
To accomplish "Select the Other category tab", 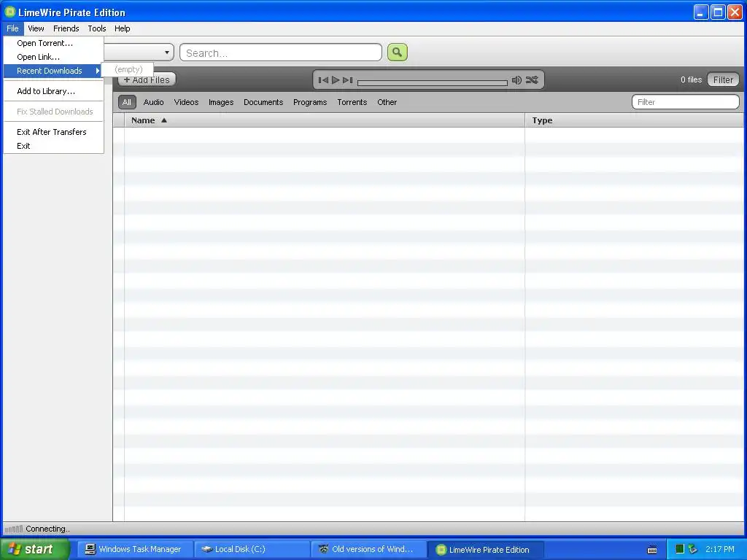I will point(387,102).
